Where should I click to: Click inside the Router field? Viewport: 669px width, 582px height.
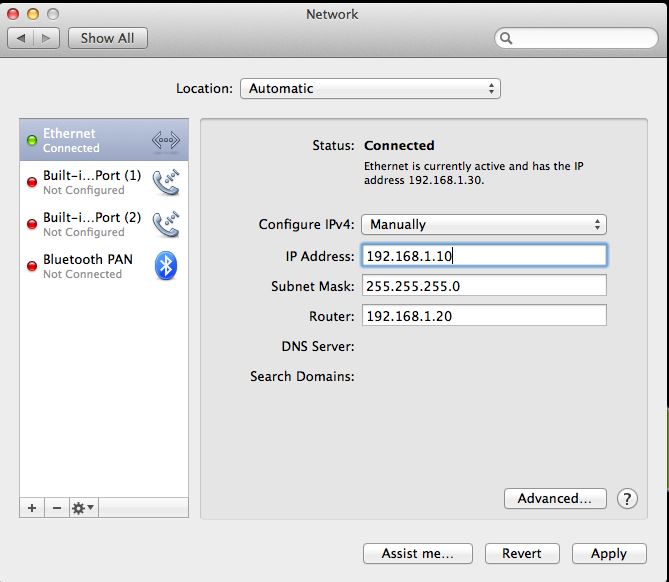484,315
